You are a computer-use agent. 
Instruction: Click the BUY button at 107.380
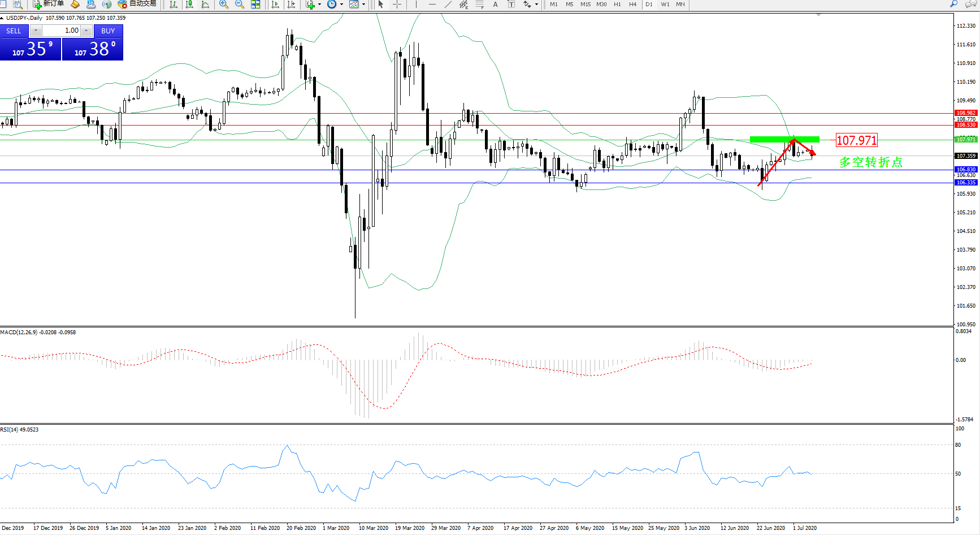point(93,49)
